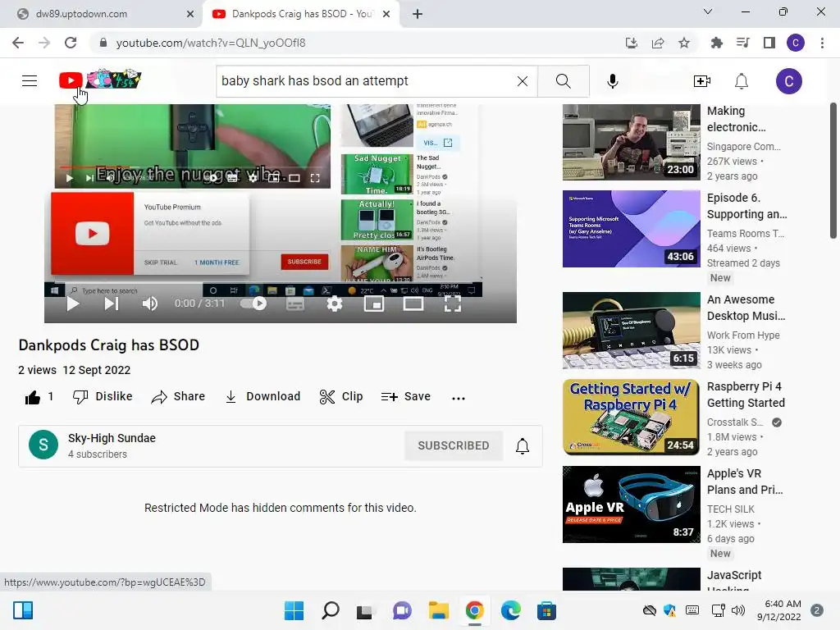Viewport: 840px width, 630px height.
Task: Open Apple's VR Plans video title
Action: click(745, 482)
